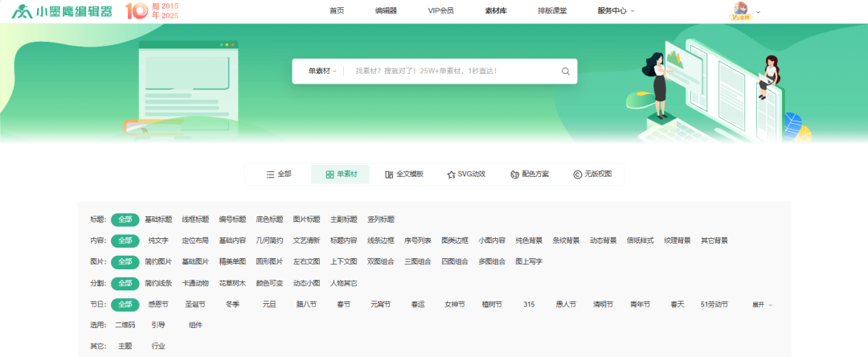Viewport: 868px width, 357px height.
Task: Select 人物其它 divider filter
Action: pyautogui.click(x=344, y=283)
